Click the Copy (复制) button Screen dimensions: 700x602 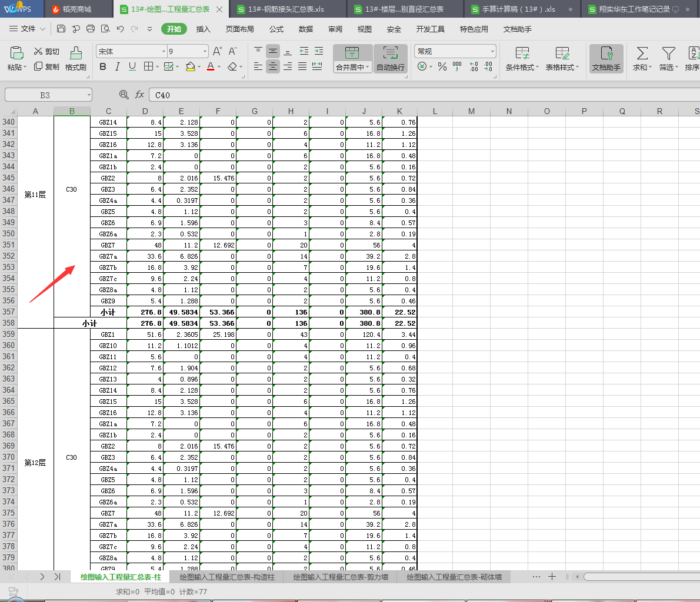click(46, 66)
